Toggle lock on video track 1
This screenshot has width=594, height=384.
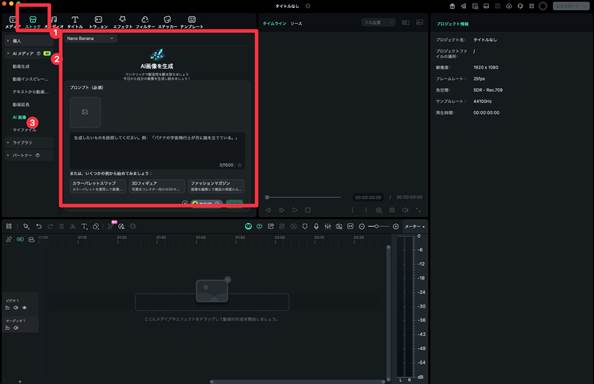pos(7,308)
